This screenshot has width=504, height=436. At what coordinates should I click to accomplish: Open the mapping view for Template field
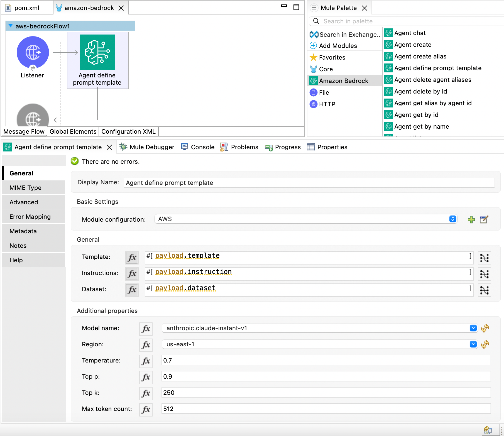point(484,258)
